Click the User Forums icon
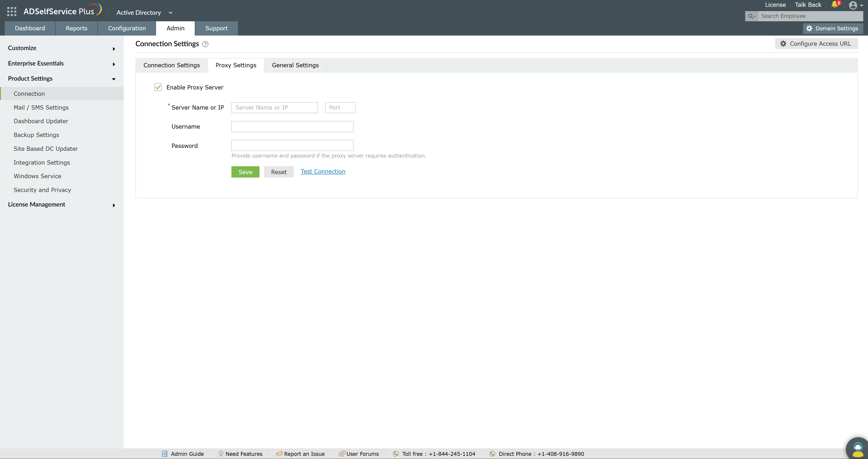Viewport: 868px width, 459px height. pyautogui.click(x=342, y=454)
